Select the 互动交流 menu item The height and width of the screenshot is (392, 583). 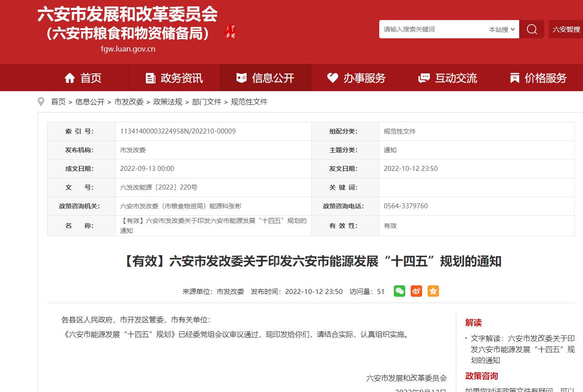[x=449, y=77]
